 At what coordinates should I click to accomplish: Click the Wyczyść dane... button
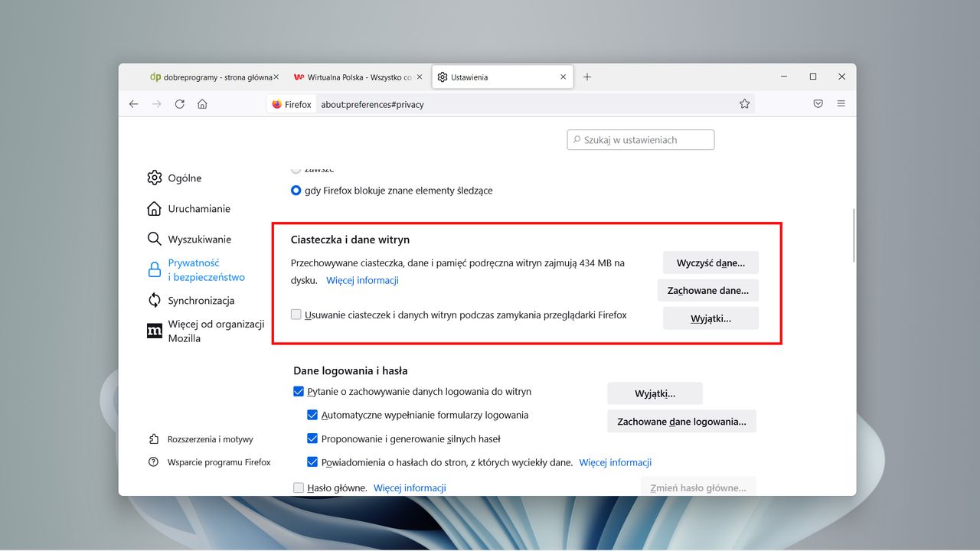tap(710, 262)
